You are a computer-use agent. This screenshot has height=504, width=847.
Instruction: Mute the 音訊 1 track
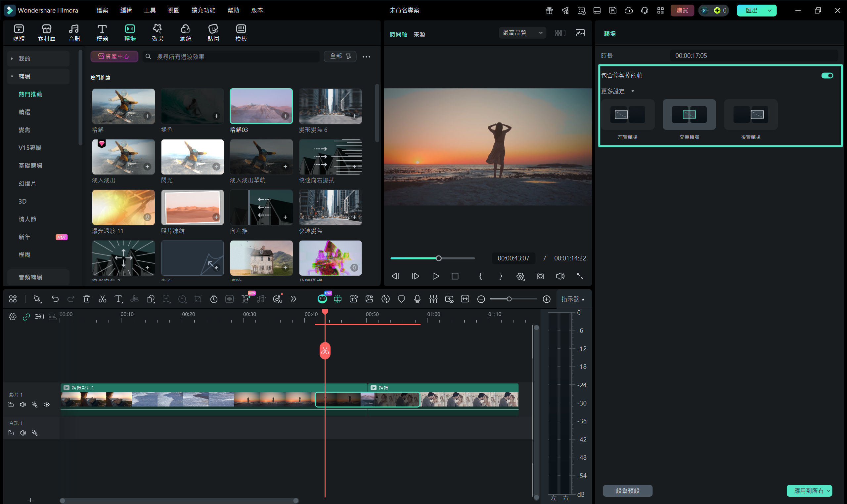23,433
